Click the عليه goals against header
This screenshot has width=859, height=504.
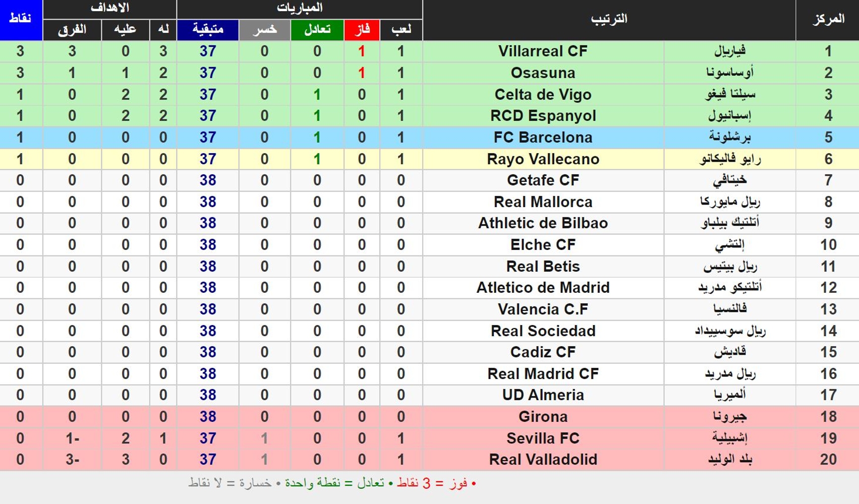click(x=125, y=30)
